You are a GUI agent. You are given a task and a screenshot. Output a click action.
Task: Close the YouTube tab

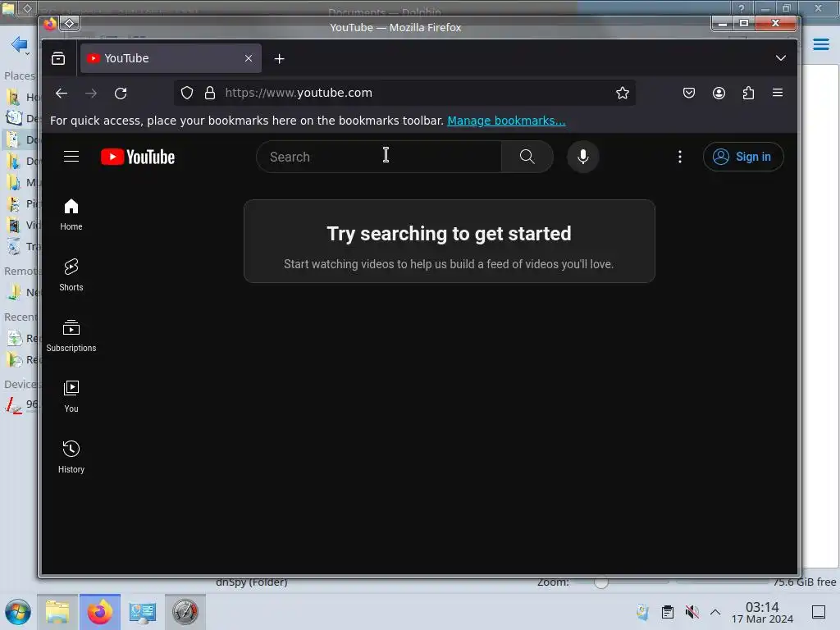click(249, 58)
